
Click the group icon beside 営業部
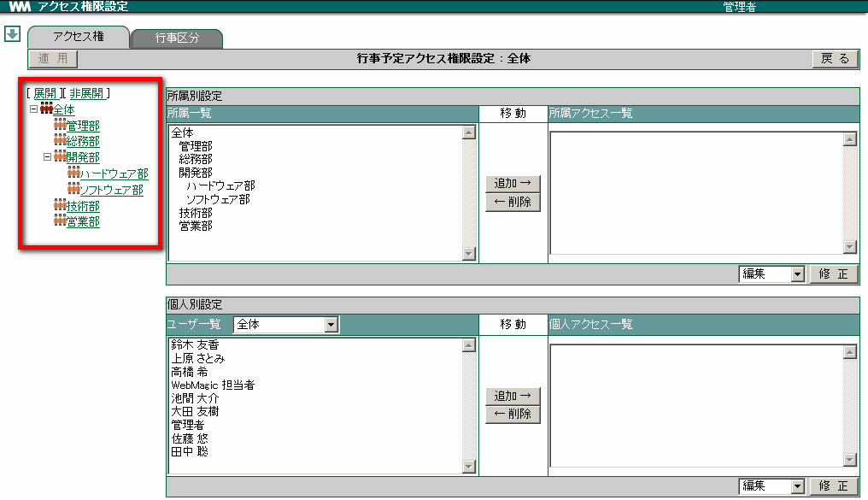coord(60,221)
